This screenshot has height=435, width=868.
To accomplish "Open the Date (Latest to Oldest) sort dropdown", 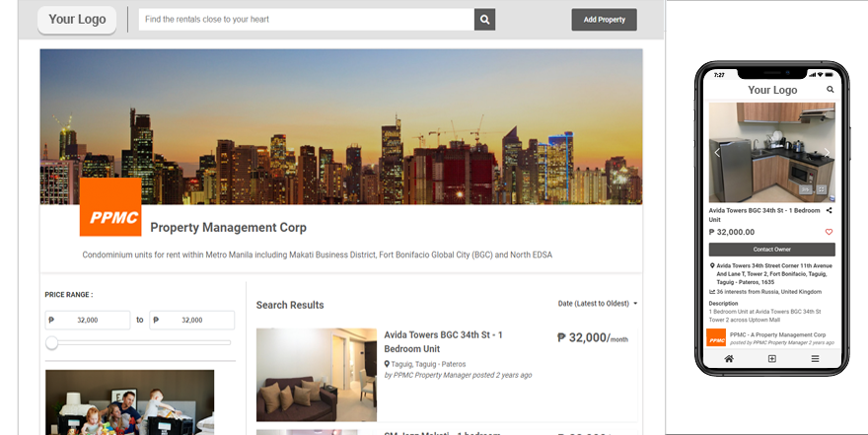I will coord(598,303).
